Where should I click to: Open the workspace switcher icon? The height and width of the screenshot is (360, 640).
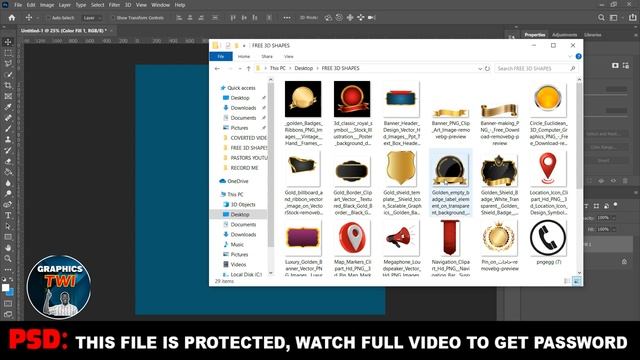click(x=613, y=18)
